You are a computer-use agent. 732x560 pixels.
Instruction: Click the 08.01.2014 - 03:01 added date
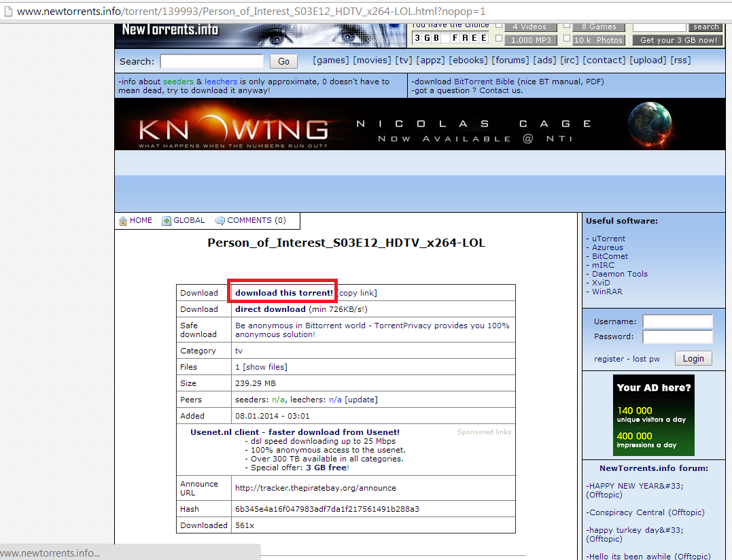[x=272, y=417]
